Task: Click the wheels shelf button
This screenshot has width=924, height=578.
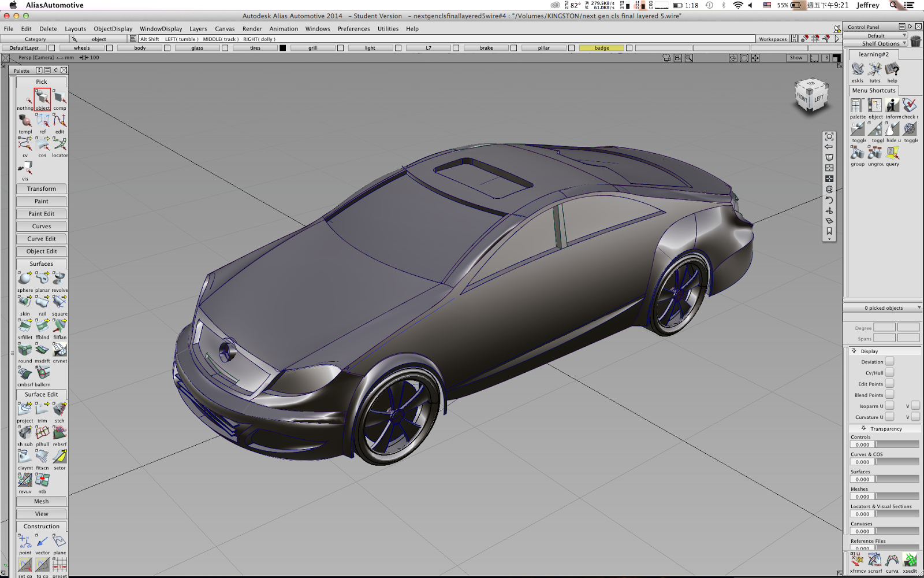Action: [81, 48]
